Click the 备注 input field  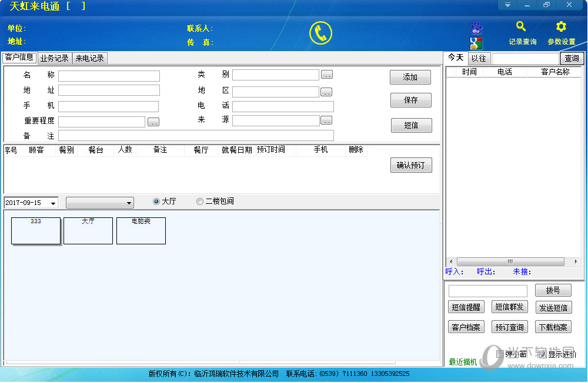[196, 135]
